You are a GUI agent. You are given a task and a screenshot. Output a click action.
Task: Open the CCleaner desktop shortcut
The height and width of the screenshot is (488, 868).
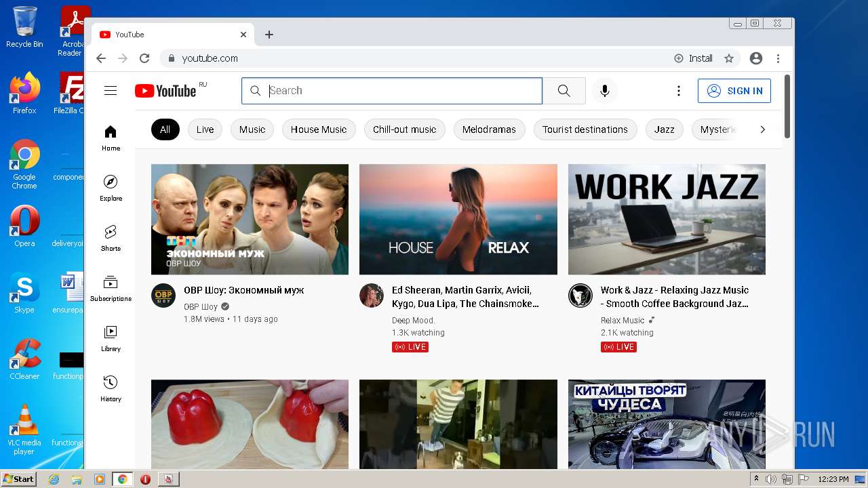coord(24,359)
